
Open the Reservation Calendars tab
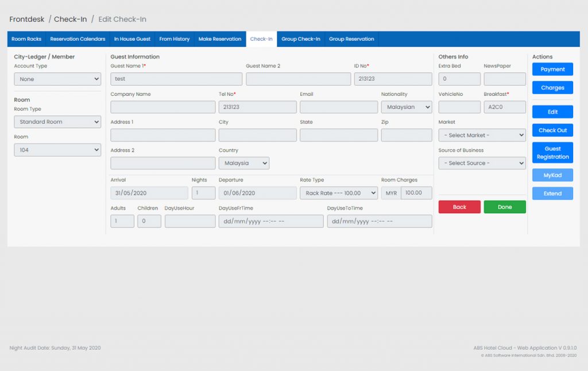tap(78, 39)
